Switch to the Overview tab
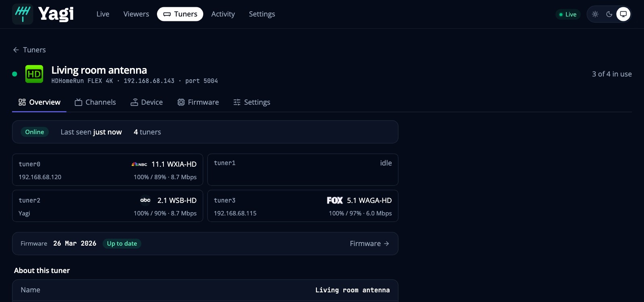Screen dimensions: 644x302 [39, 102]
